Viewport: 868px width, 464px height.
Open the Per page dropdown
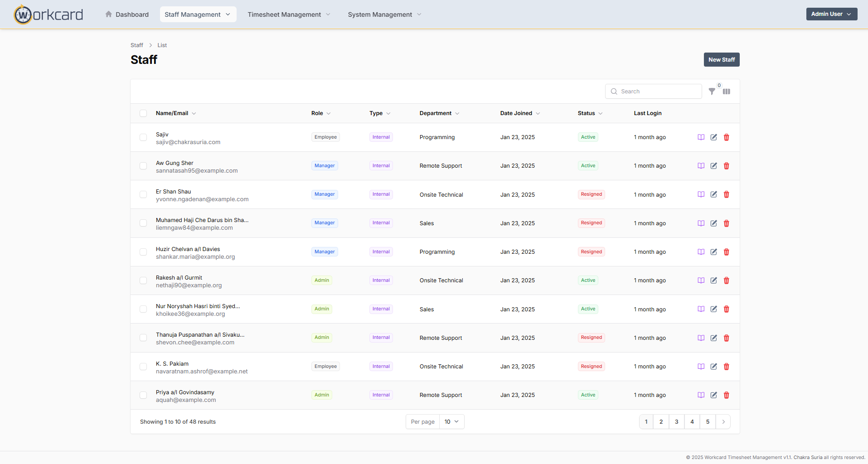[451, 422]
